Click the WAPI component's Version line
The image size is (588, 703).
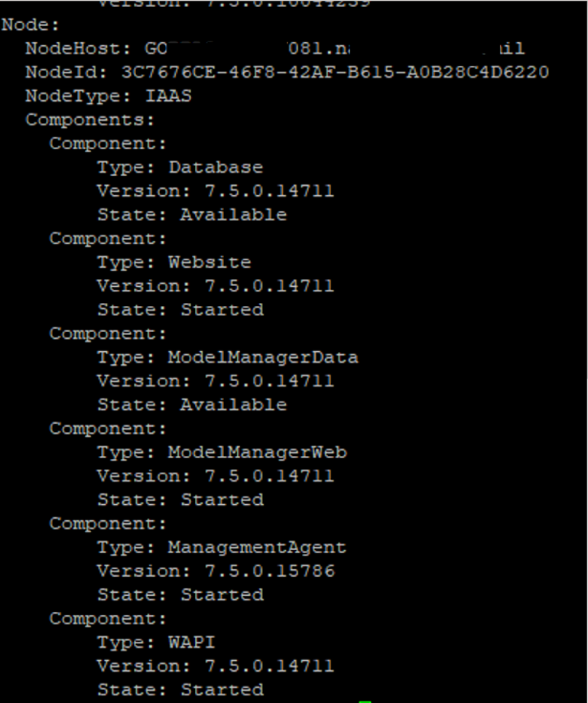click(x=215, y=666)
